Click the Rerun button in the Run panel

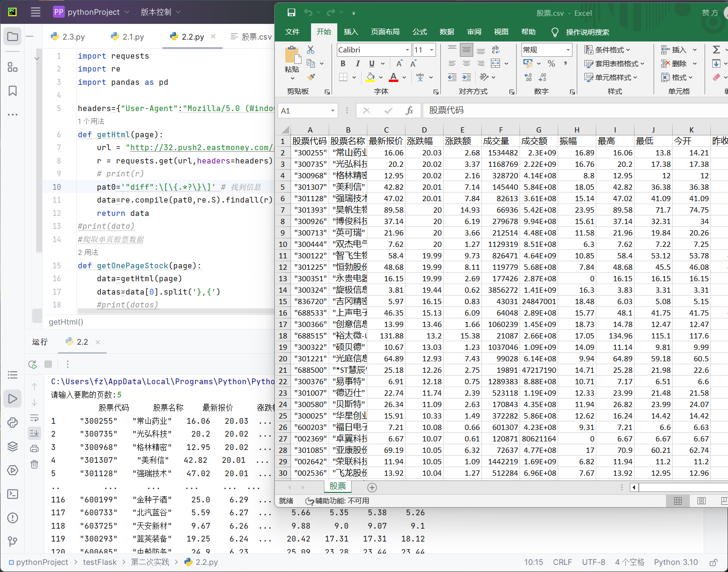pos(32,364)
